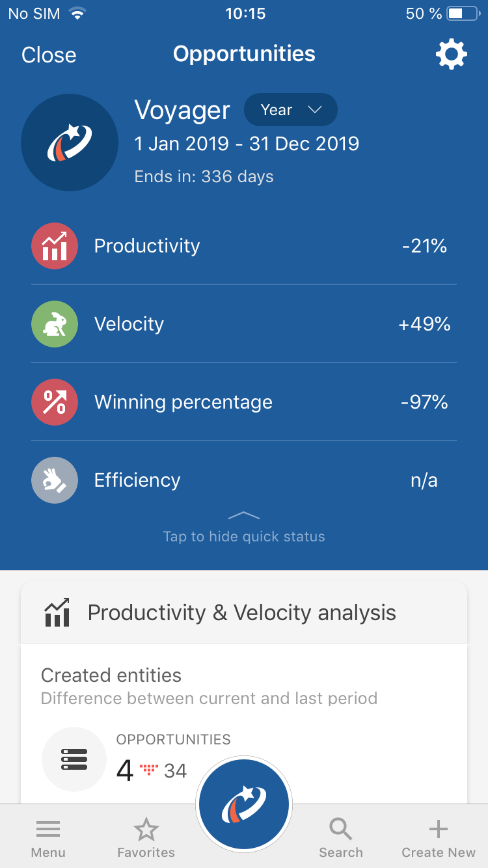Tap 'Tap to hide quick status'

click(x=244, y=537)
